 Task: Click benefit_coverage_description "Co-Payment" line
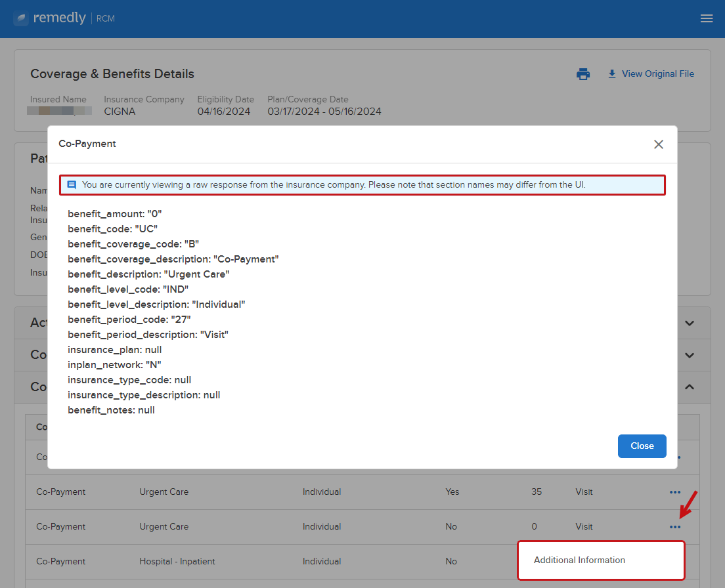click(x=173, y=260)
